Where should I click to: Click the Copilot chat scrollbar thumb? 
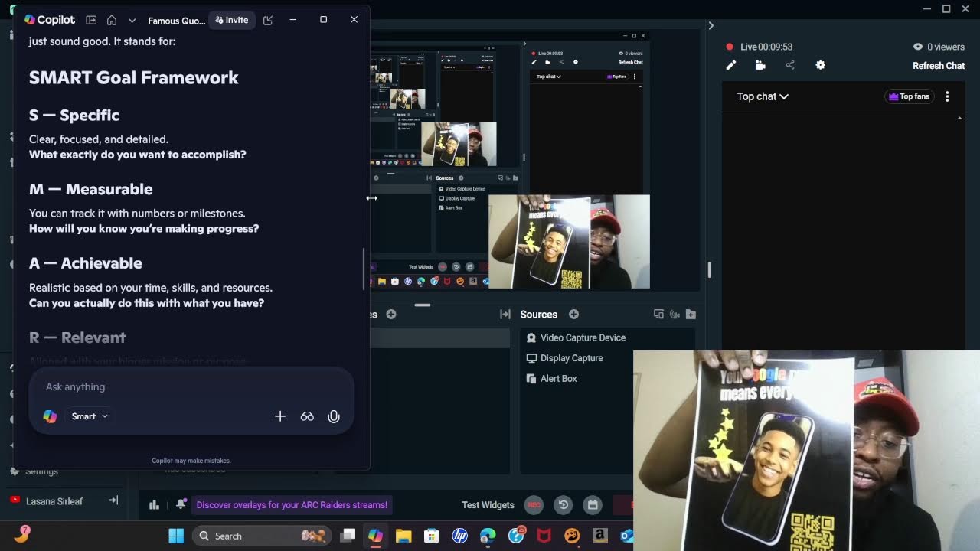364,269
